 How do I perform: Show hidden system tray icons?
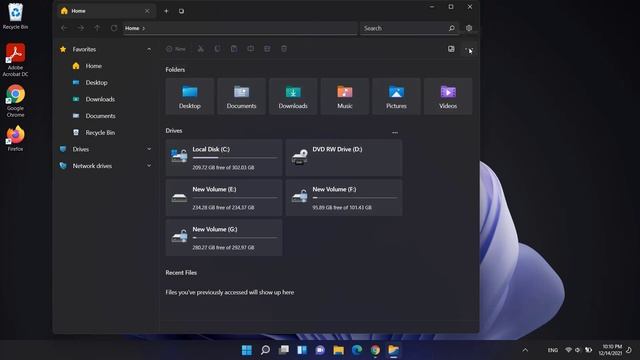pos(525,350)
